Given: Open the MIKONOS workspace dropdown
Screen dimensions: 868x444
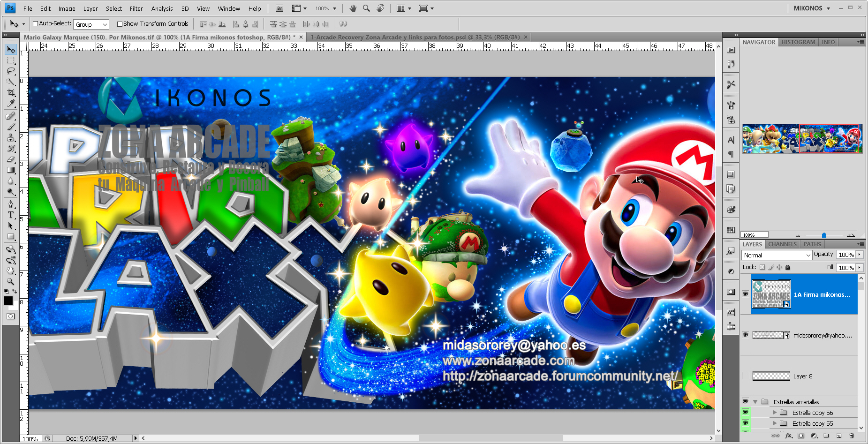Looking at the screenshot, I should click(x=812, y=8).
